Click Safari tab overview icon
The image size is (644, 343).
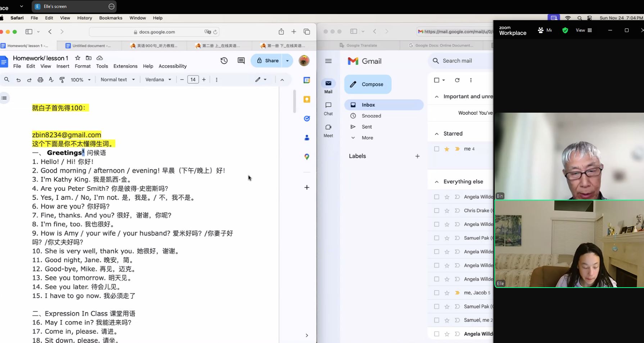(x=307, y=32)
